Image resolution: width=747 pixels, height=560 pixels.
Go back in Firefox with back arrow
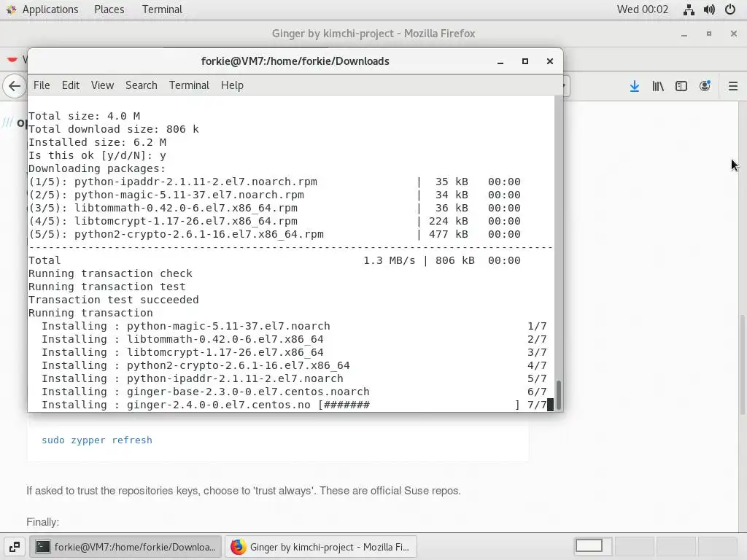click(15, 86)
